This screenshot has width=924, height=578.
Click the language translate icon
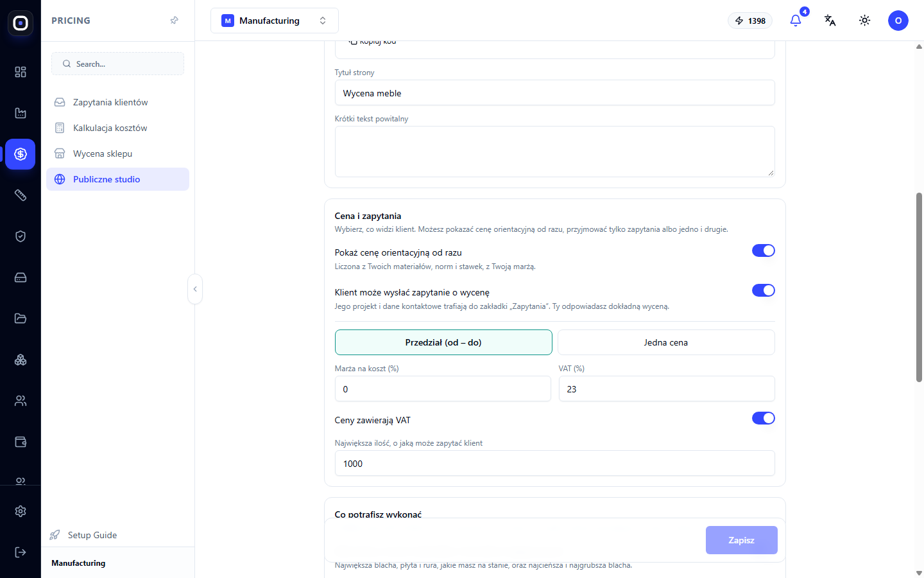[830, 21]
